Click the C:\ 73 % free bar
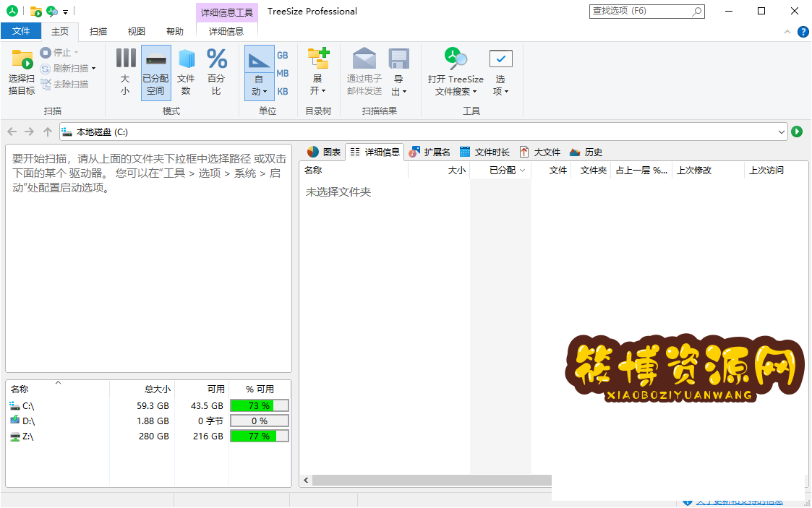Viewport: 812px width, 508px height. pos(260,406)
